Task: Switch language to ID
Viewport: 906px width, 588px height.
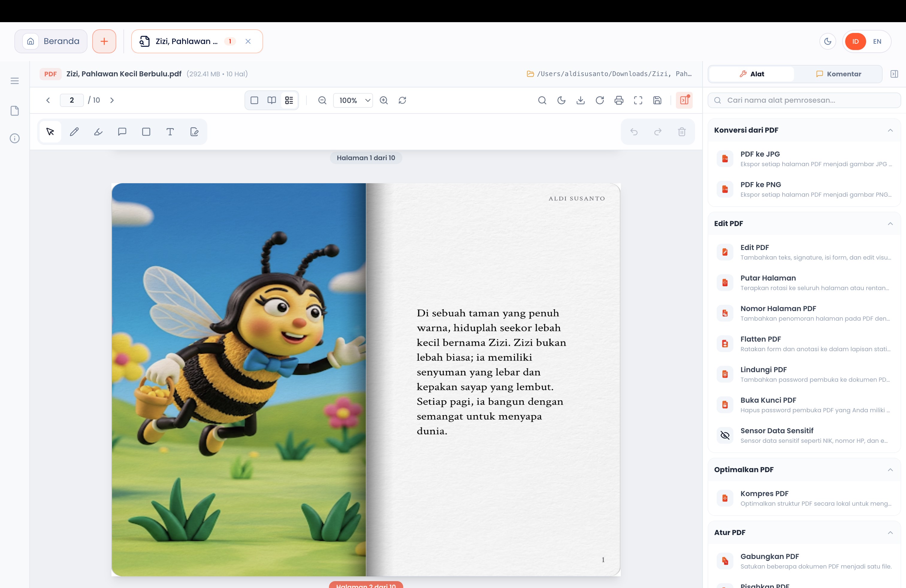Action: coord(855,41)
